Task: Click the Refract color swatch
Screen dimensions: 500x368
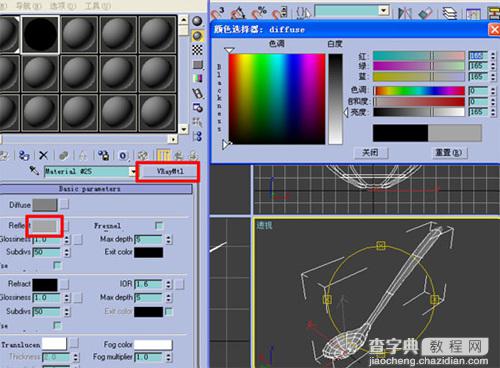Action: 45,285
